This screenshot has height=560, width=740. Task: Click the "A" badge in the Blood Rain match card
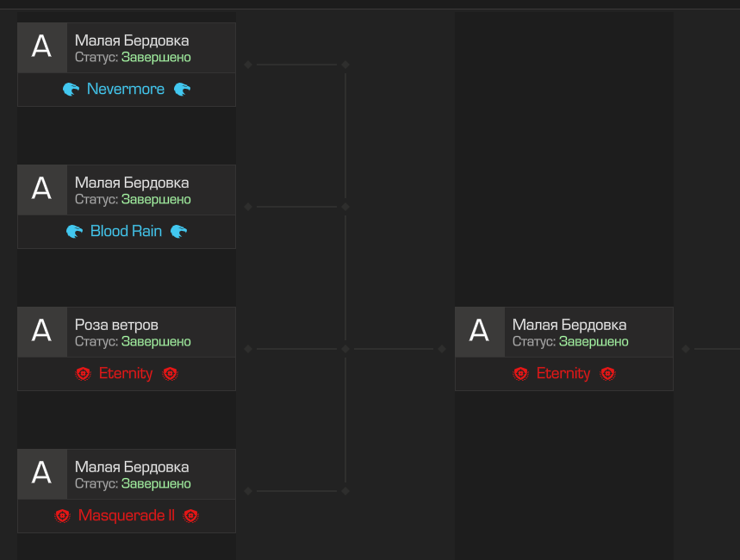click(x=41, y=190)
